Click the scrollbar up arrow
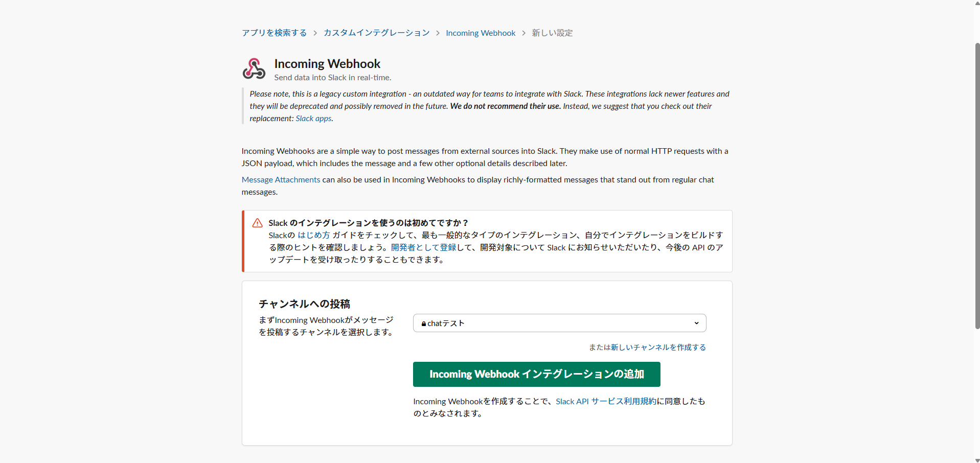 coord(977,3)
